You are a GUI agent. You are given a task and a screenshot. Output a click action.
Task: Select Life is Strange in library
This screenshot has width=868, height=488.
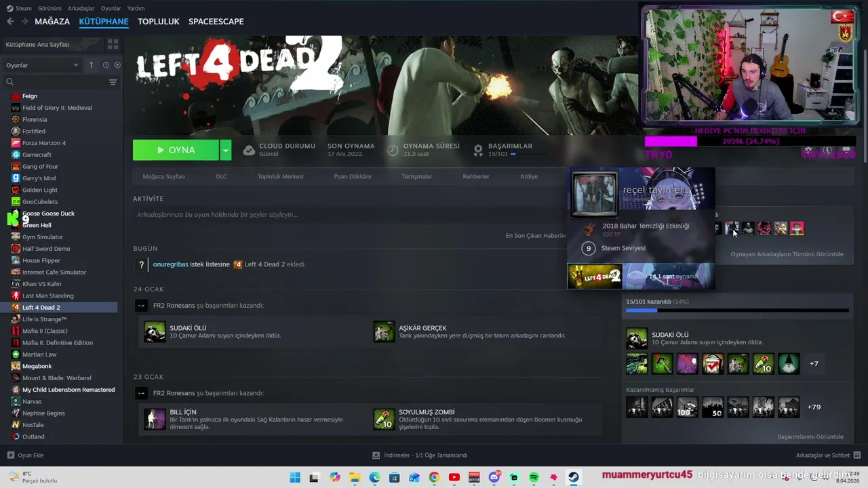(45, 319)
